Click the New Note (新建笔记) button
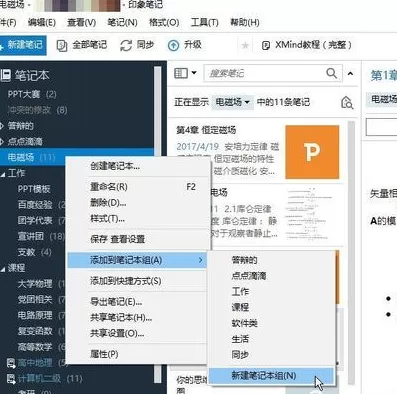 (23, 45)
